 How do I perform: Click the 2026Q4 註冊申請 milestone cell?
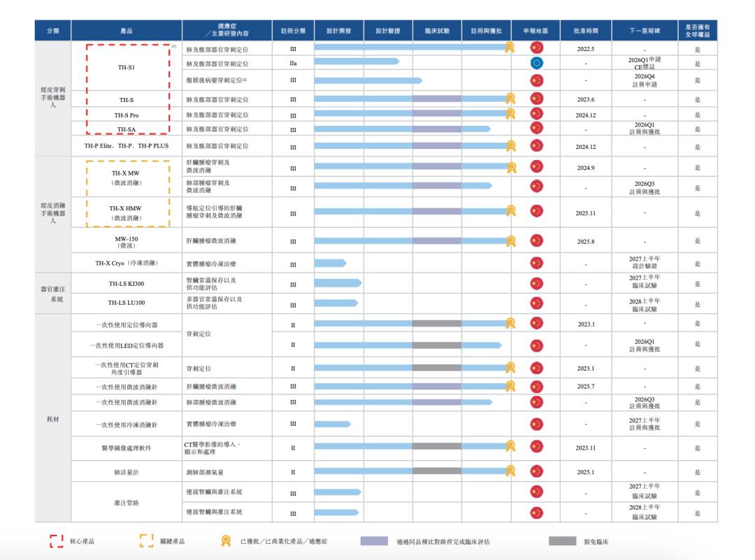pyautogui.click(x=645, y=80)
